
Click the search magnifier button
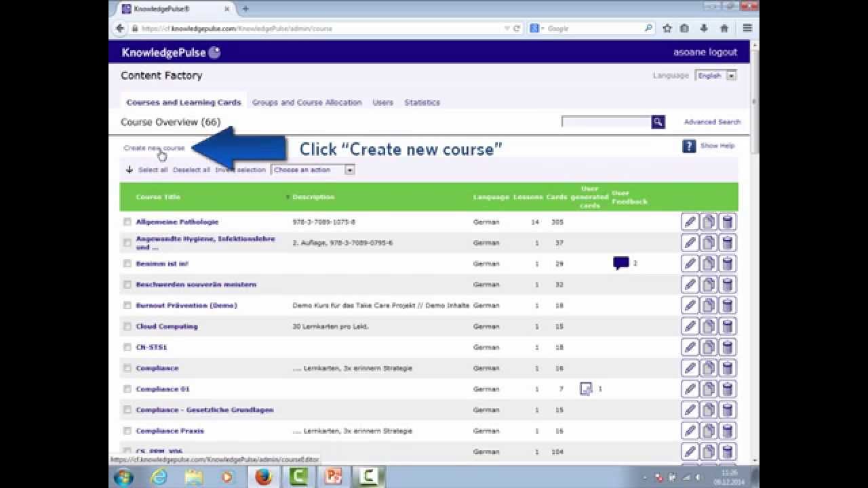click(658, 122)
